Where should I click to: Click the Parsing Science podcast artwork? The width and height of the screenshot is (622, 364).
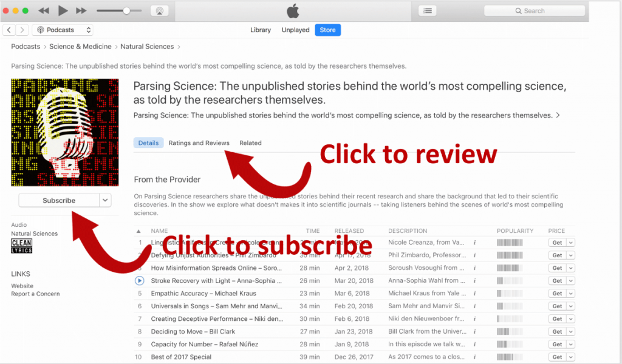tap(64, 132)
